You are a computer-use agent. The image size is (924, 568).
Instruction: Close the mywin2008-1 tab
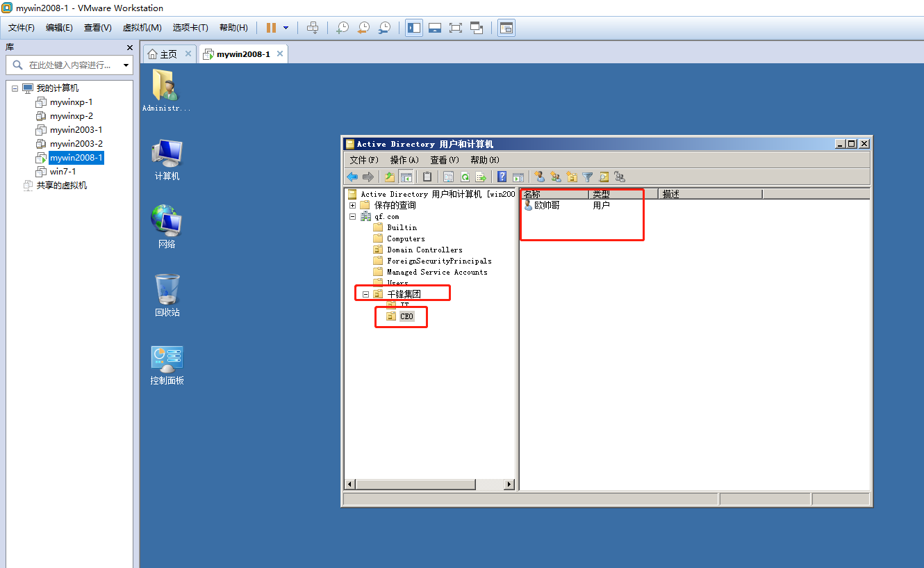pyautogui.click(x=280, y=54)
